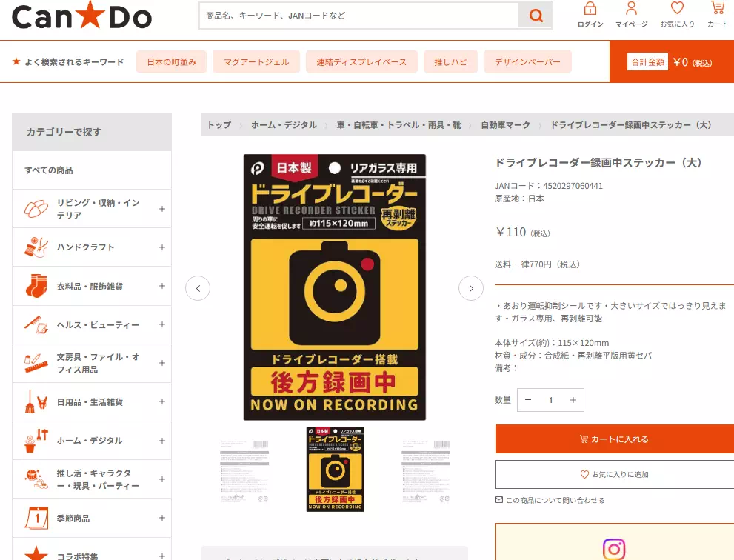734x560 pixels.
Task: Show previous product image with left arrow
Action: click(198, 288)
